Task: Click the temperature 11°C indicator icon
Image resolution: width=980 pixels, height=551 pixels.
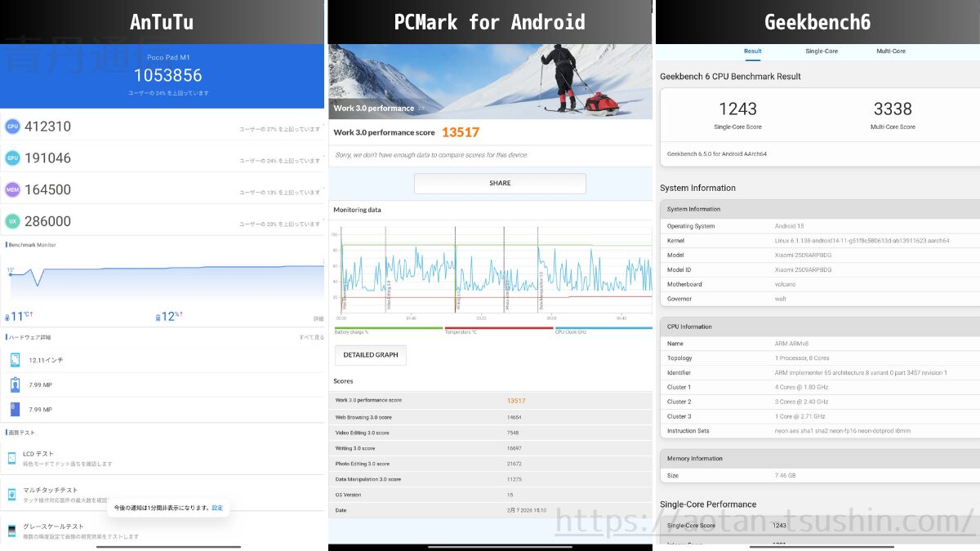Action: point(8,317)
